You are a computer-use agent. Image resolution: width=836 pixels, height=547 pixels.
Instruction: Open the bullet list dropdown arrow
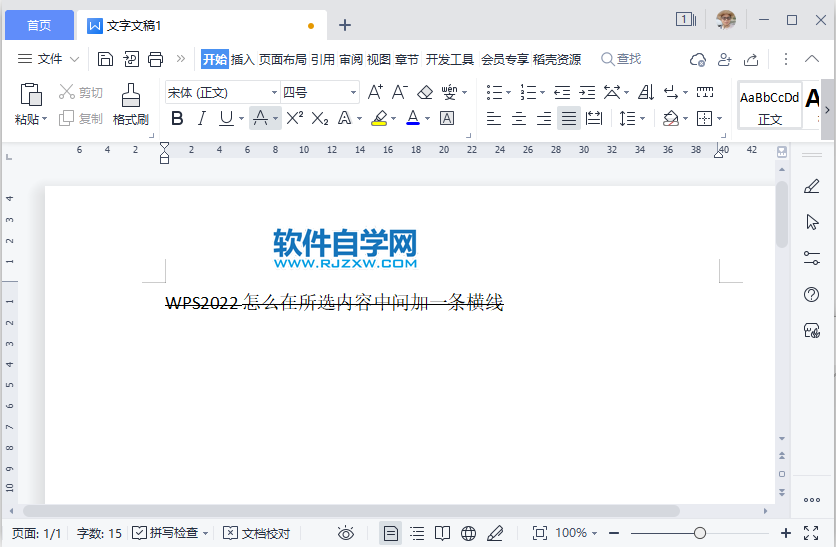click(509, 92)
